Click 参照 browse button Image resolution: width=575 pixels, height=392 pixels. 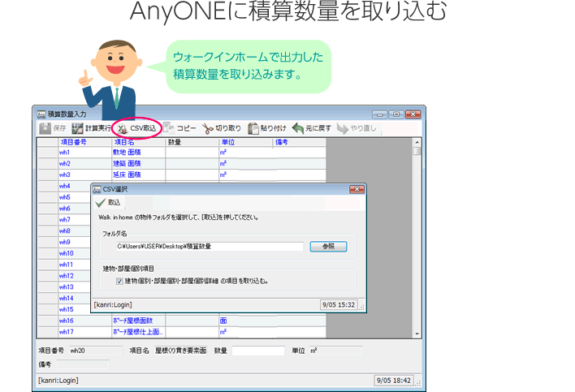(x=328, y=247)
